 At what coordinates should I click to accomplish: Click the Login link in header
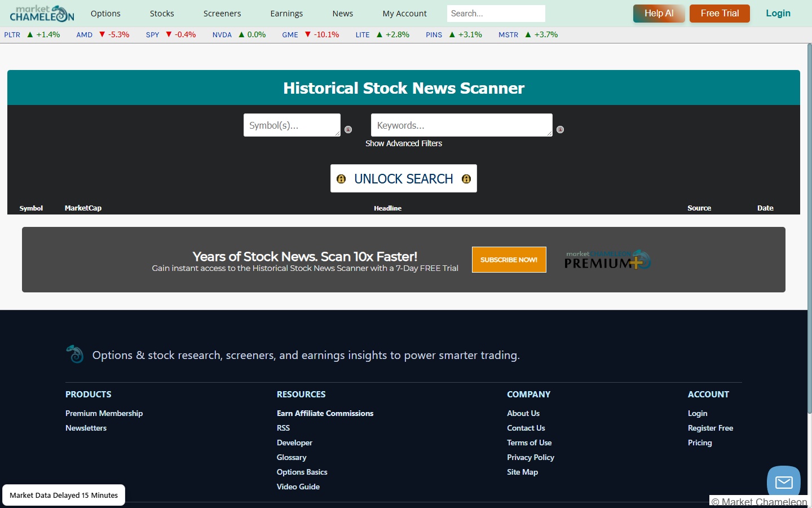[778, 13]
